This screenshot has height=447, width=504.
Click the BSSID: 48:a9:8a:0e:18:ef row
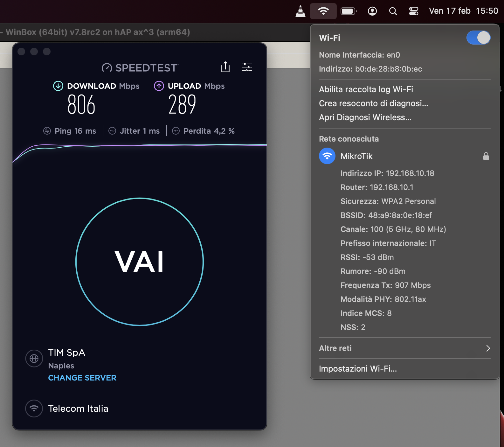386,215
